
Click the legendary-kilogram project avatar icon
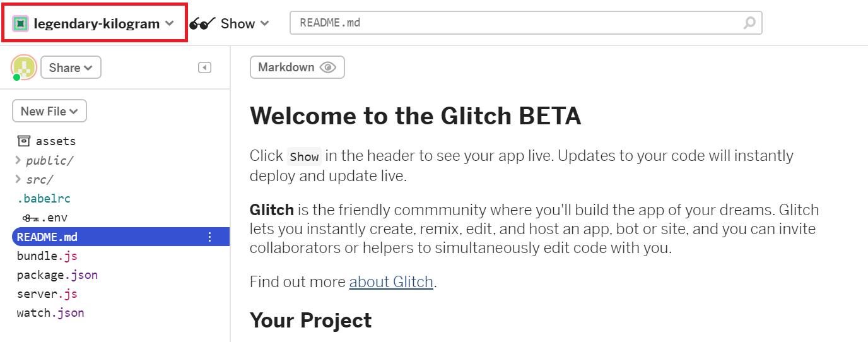coord(21,24)
